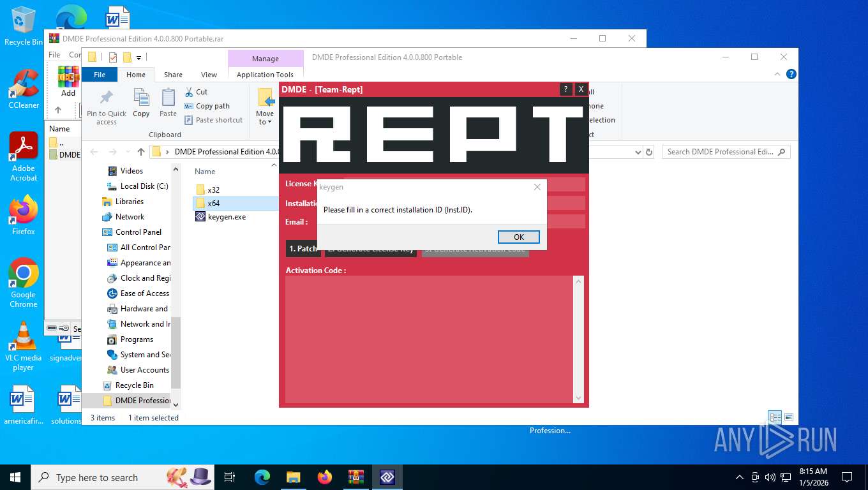Open Customize Quick Access Toolbar dropdown
This screenshot has width=868, height=490.
138,57
